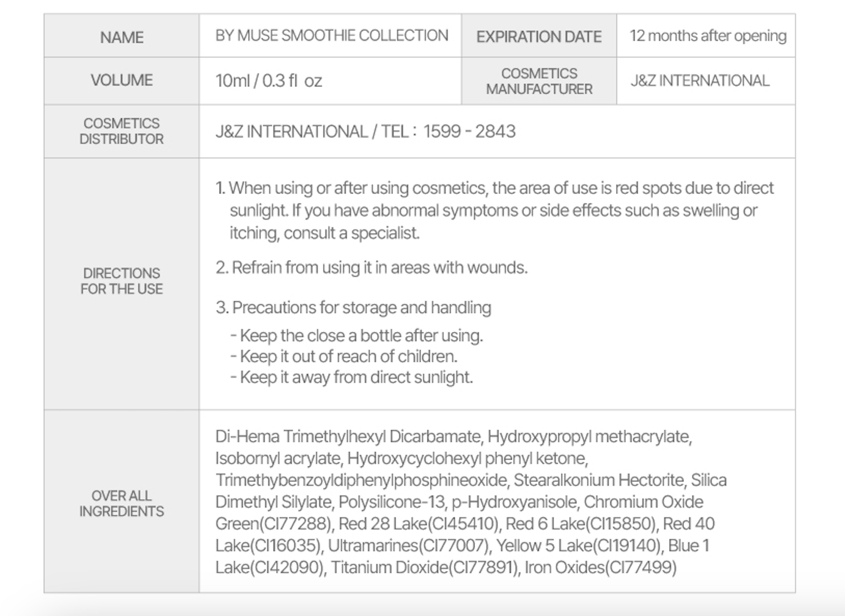Screen dimensions: 845x616
Task: Click the Di-Hema Trimethylhexyl Dicarbamate ingredient
Action: point(349,436)
